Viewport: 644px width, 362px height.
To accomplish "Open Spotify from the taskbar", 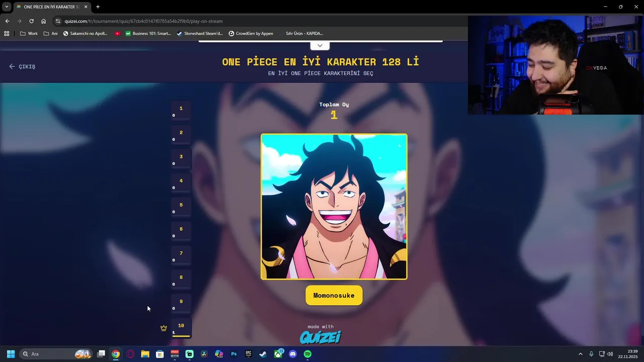I will [x=307, y=354].
